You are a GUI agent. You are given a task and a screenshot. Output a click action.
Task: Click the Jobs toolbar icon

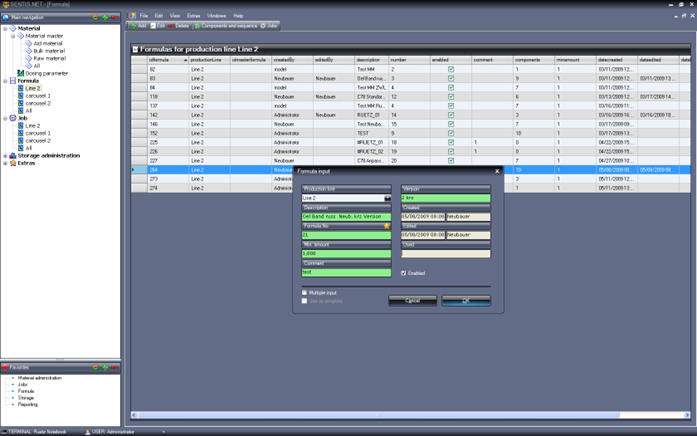(269, 26)
